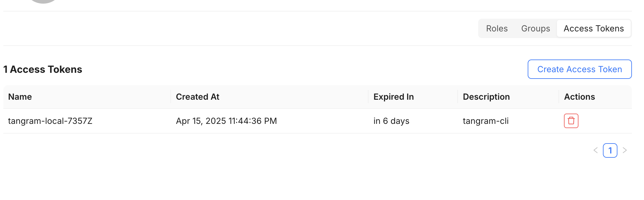Click the Description column header
Viewport: 644px width, 200px height.
pyautogui.click(x=486, y=97)
